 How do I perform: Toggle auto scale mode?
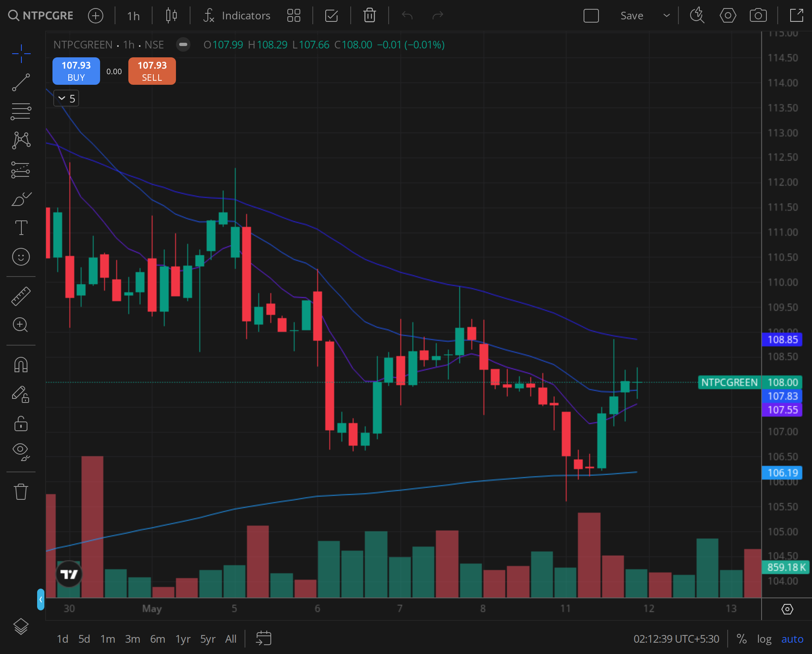pos(792,639)
